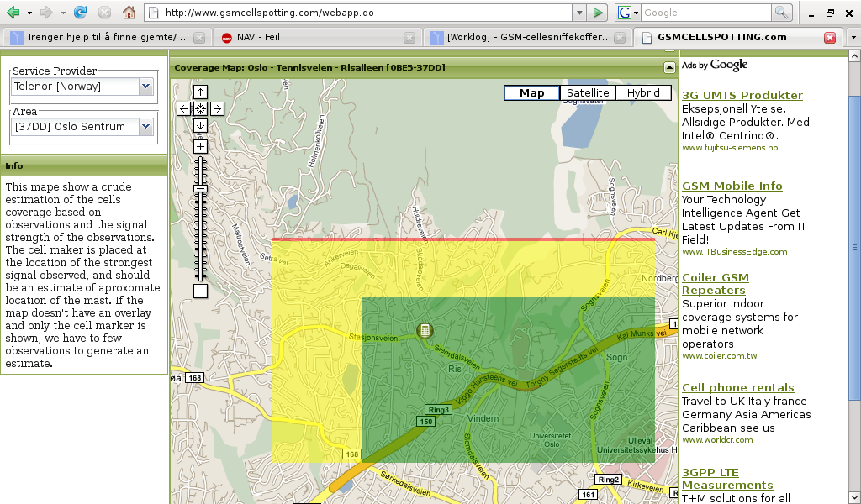
Task: Click the search magnifier button
Action: (781, 13)
